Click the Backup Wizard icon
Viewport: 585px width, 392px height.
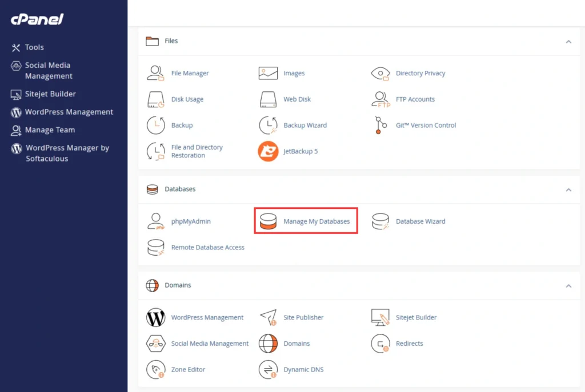(268, 125)
